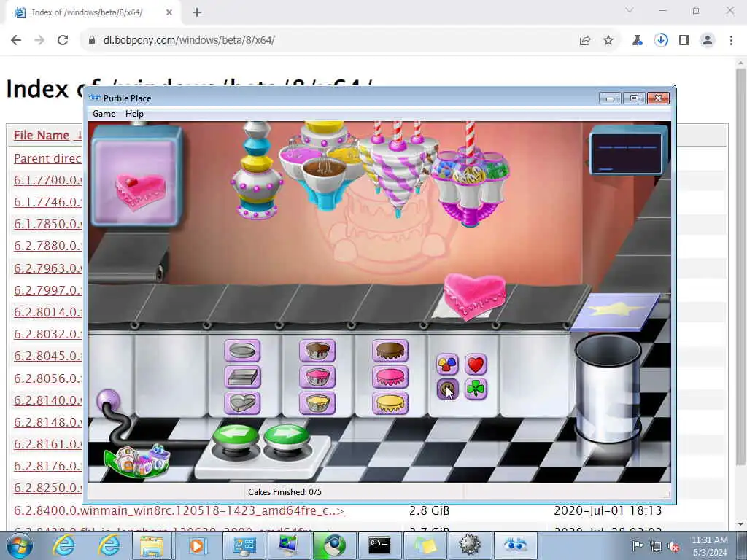Click the browser forward arrow
Viewport: 747px width, 560px height.
click(39, 40)
